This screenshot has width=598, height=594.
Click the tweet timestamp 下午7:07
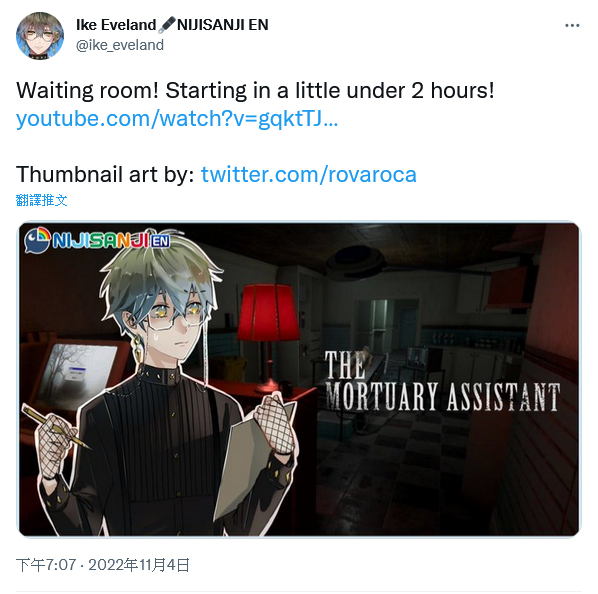46,565
